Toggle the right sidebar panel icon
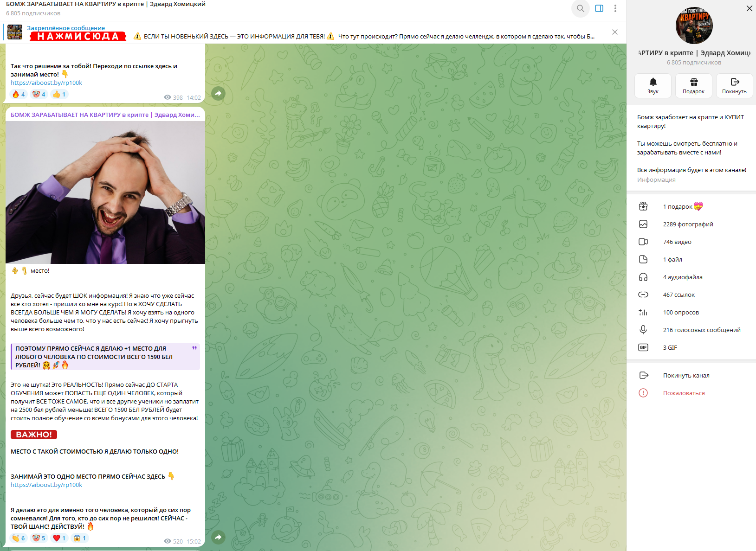Screen dimensions: 756x551 coord(599,8)
